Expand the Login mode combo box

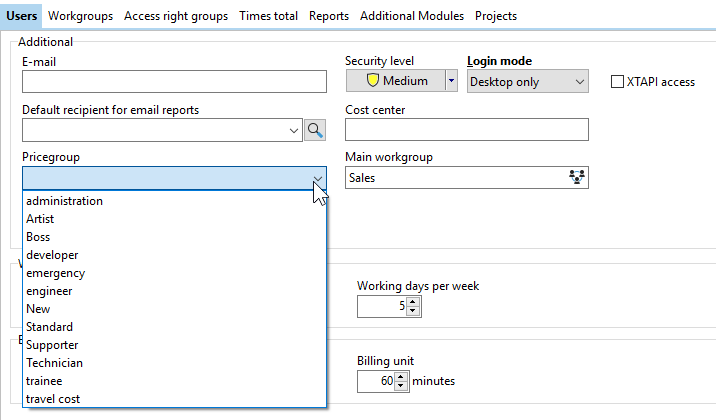point(579,81)
